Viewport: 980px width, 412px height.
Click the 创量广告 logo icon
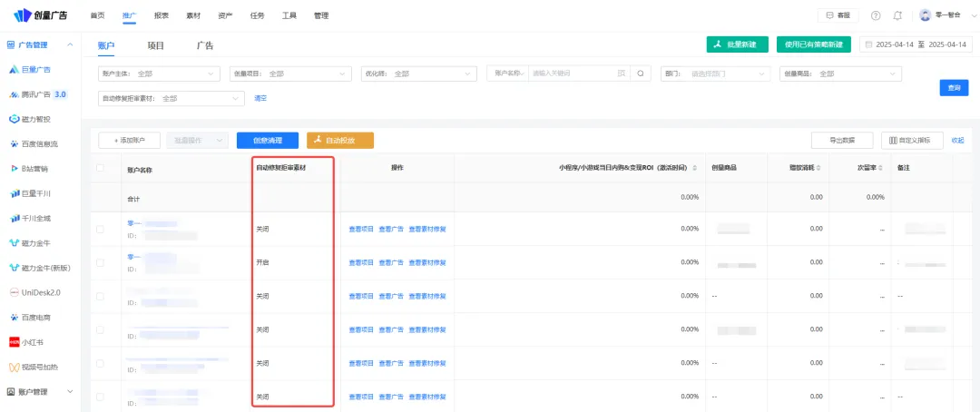22,15
